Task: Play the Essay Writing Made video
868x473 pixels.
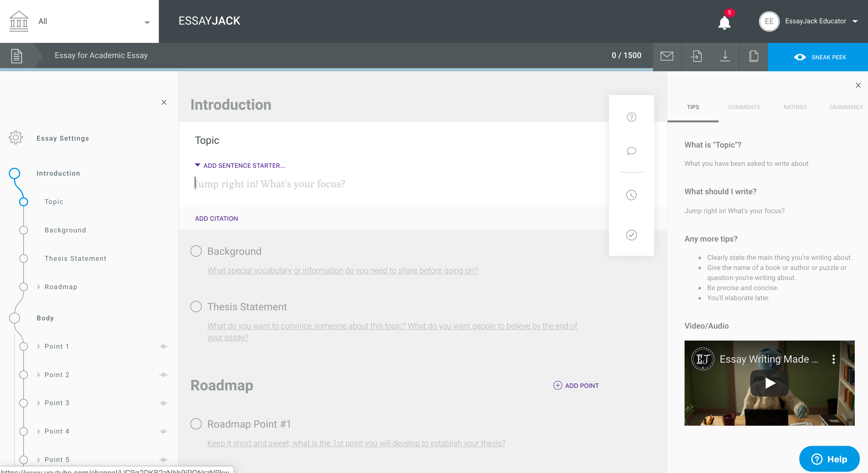Action: tap(769, 383)
